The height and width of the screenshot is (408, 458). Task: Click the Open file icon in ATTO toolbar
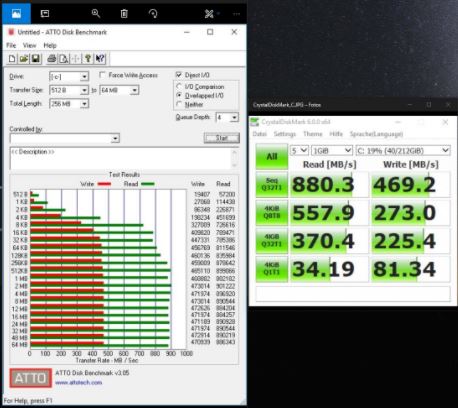[24, 59]
